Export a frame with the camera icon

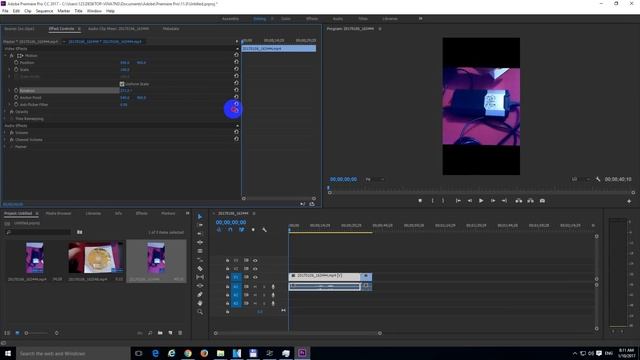pyautogui.click(x=542, y=201)
